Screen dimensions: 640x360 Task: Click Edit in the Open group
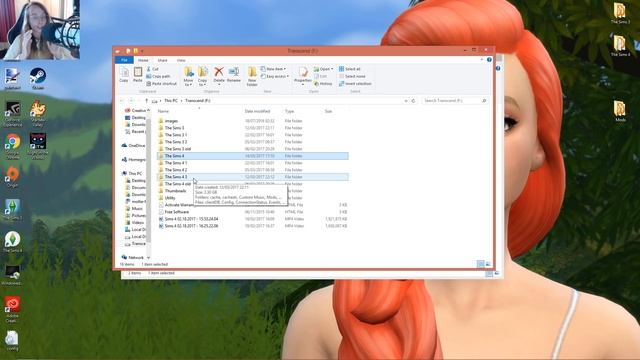(321, 76)
